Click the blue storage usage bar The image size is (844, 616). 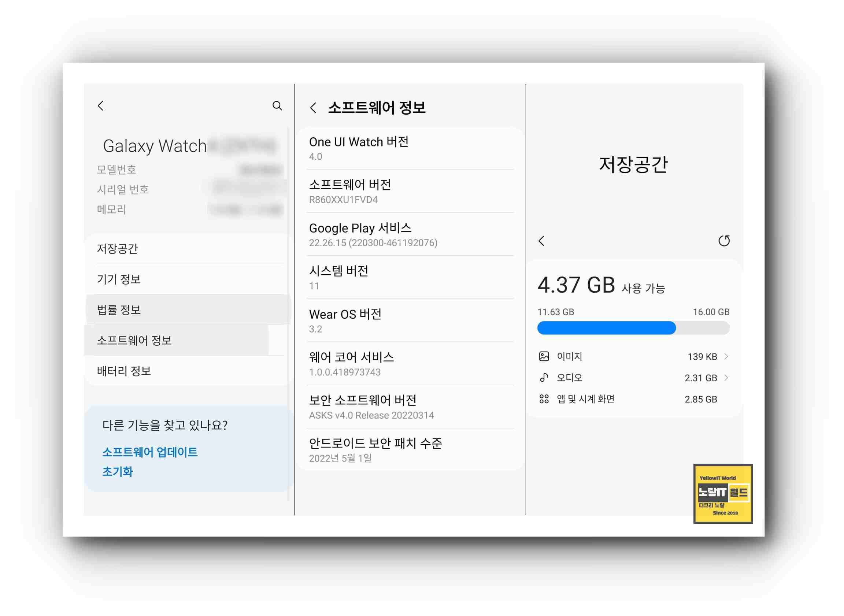606,328
